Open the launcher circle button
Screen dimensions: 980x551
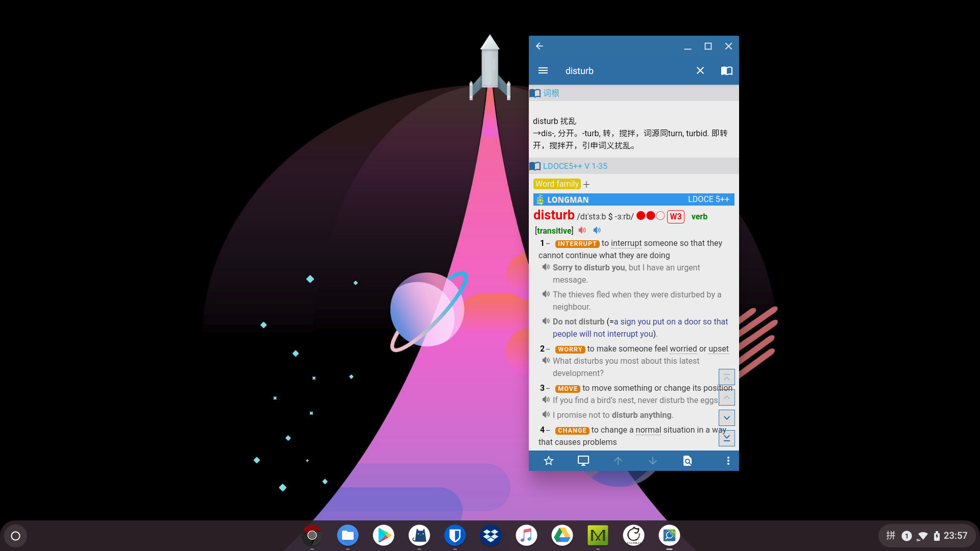15,536
